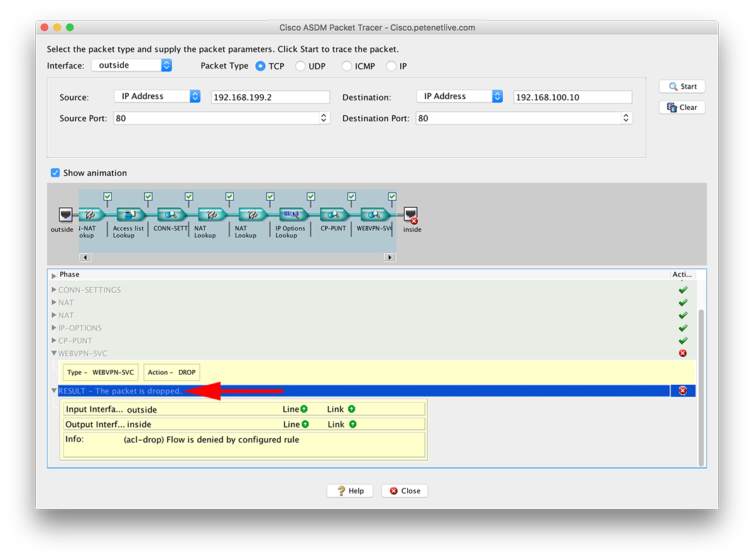The image size is (754, 560).
Task: Click Input Interface Line up status icon
Action: (305, 409)
